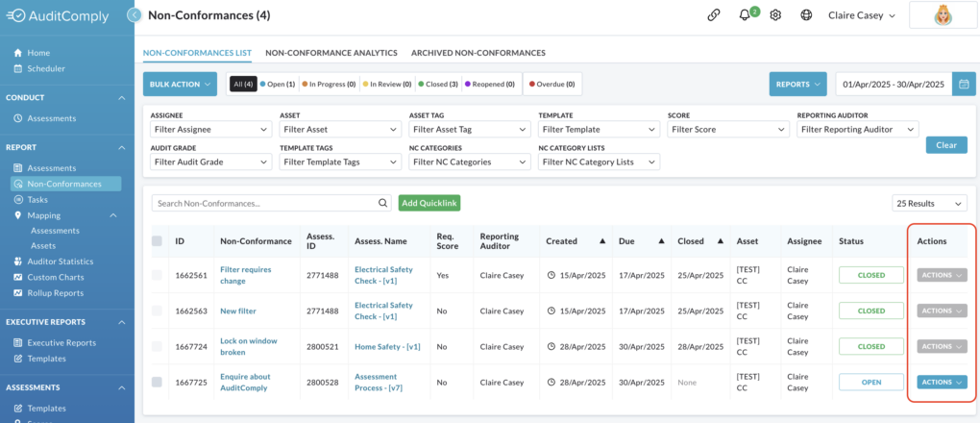Open the notifications bell icon
The height and width of the screenshot is (423, 980).
[745, 15]
